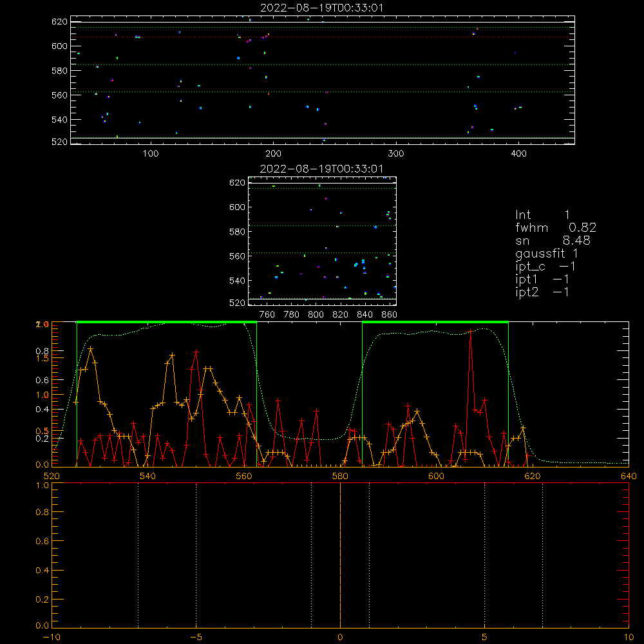Click x-axis label 860 on middle plot
Screen dimensions: 644x644
[390, 315]
